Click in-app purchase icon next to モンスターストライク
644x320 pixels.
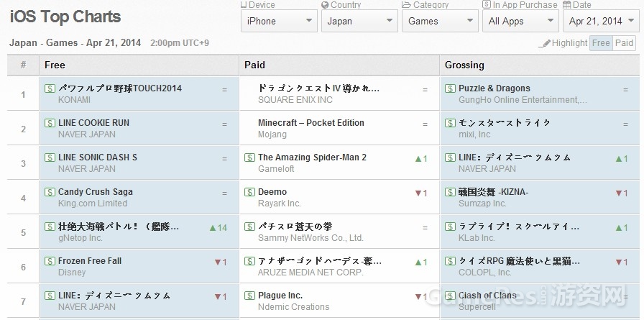click(x=450, y=123)
